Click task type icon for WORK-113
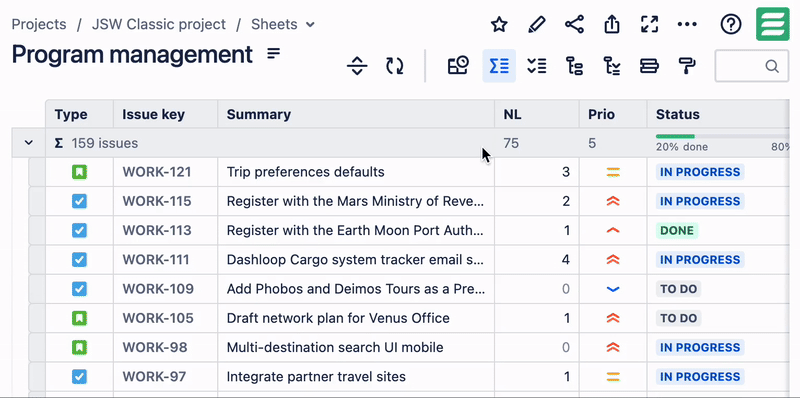The height and width of the screenshot is (398, 800). tap(79, 231)
